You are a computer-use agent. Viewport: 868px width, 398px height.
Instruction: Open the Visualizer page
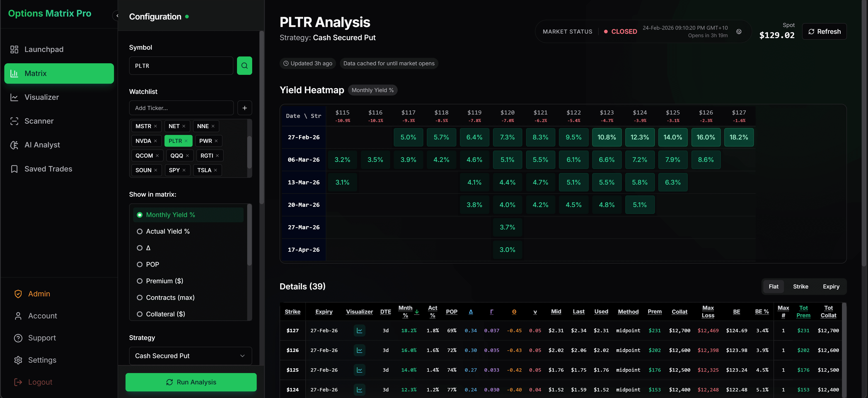(59, 97)
